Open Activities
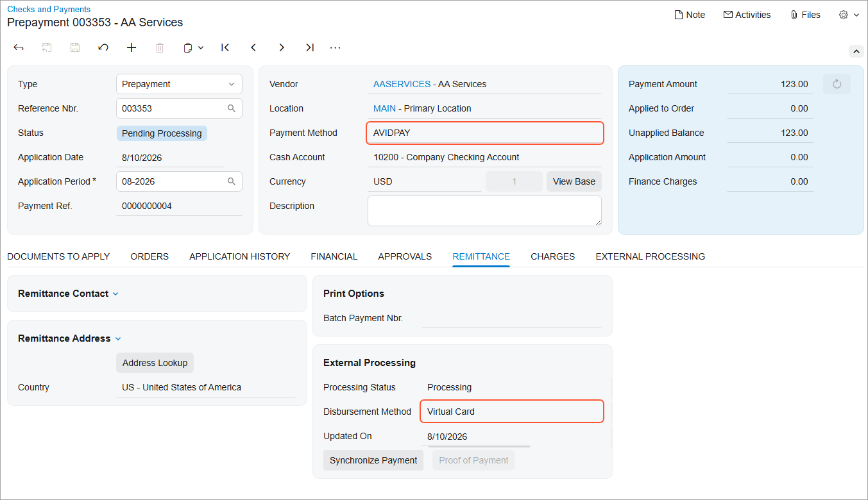 coord(747,15)
